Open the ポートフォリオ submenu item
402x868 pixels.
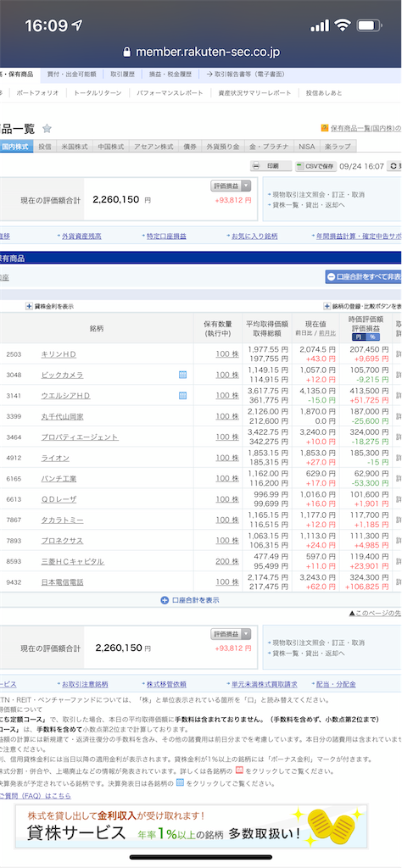coord(37,93)
